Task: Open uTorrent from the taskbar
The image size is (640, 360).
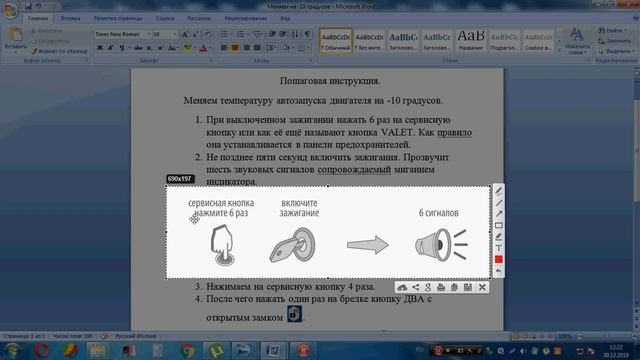Action: pos(216,350)
